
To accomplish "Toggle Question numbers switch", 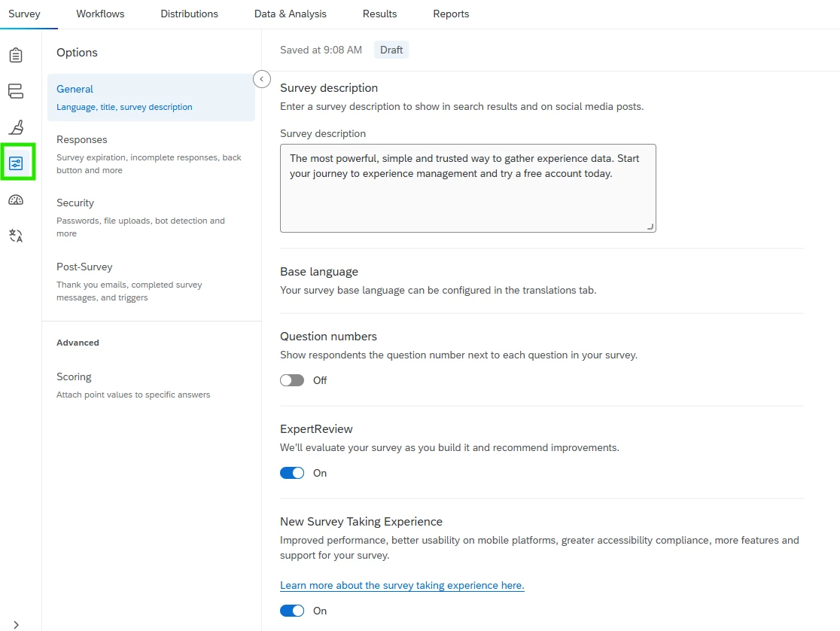I will click(292, 380).
